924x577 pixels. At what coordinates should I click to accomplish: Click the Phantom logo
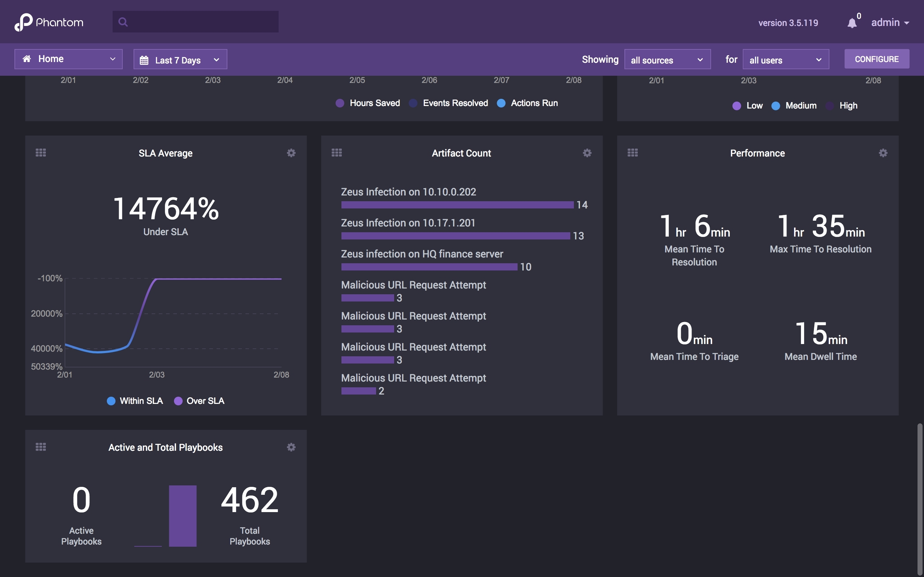click(x=49, y=22)
